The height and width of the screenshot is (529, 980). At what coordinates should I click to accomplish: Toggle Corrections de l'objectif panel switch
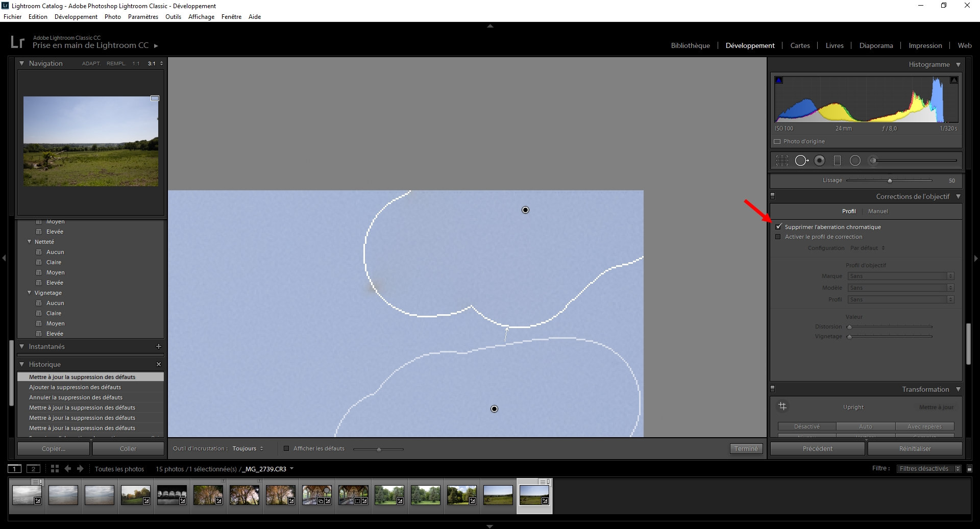[772, 196]
